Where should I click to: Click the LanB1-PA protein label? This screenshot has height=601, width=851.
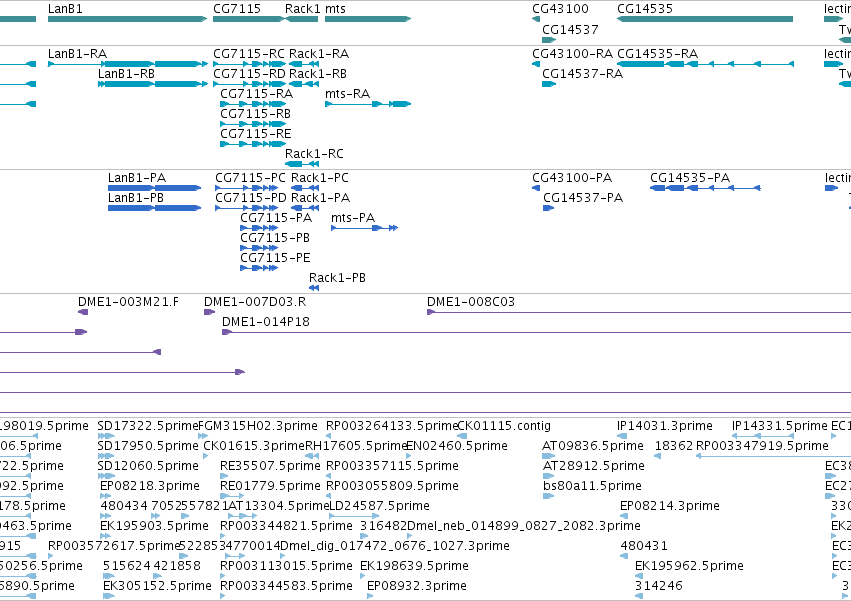point(137,178)
